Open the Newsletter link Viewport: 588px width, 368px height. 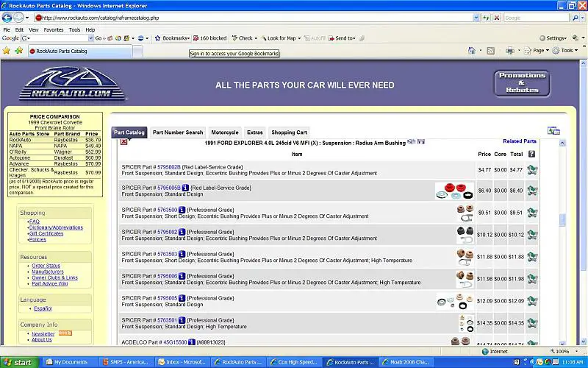coord(43,334)
